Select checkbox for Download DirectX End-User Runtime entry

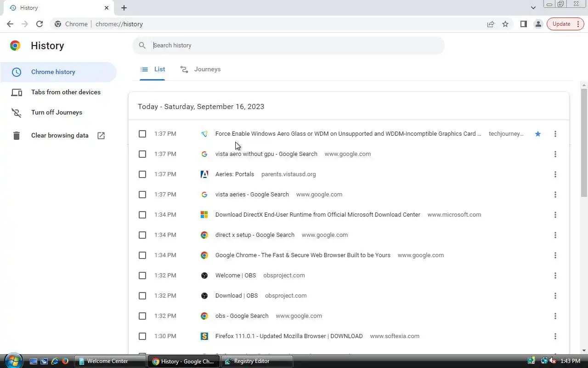[142, 215]
